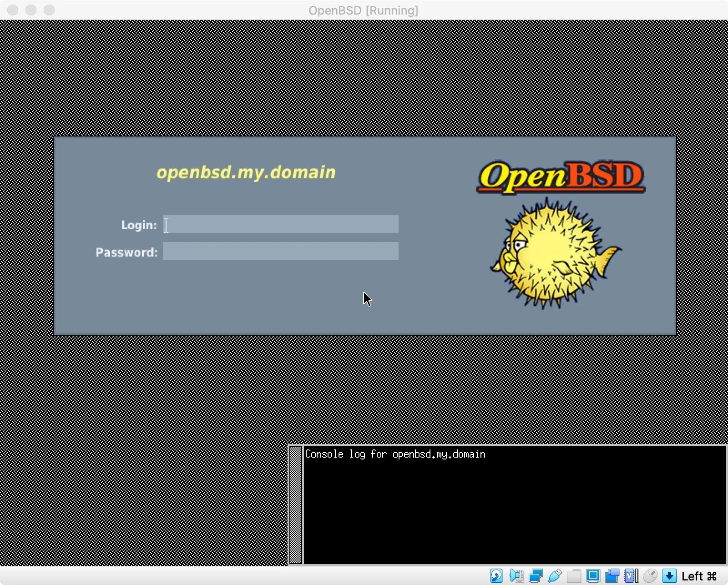The width and height of the screenshot is (728, 585).
Task: Click the keyboard capture arrow icon
Action: (669, 576)
